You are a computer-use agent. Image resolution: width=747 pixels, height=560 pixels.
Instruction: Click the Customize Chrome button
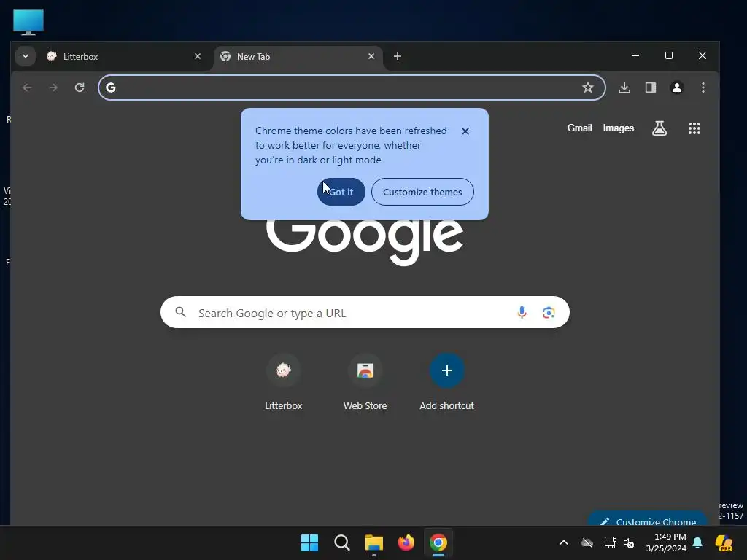pyautogui.click(x=648, y=519)
